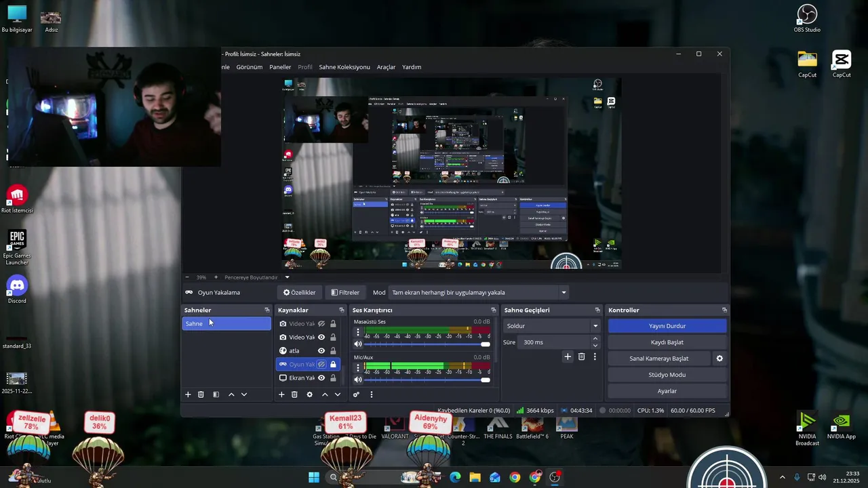Remove the selected source with trash icon

pos(294,394)
